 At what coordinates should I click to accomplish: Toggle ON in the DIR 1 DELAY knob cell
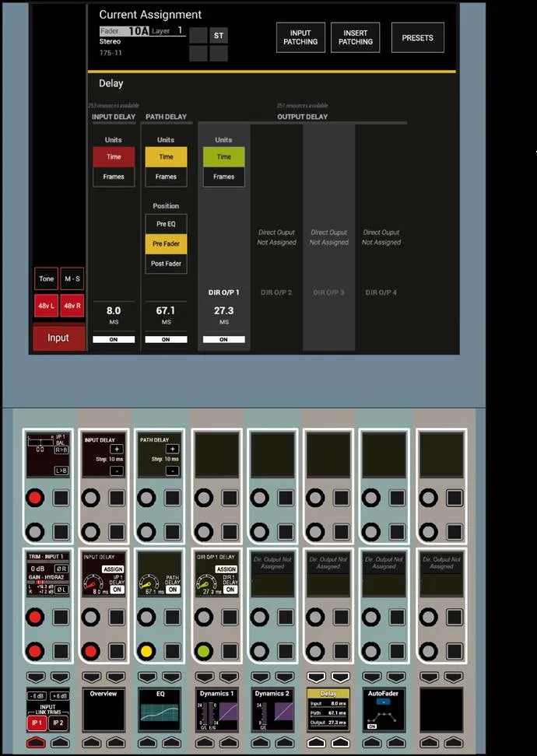(x=230, y=590)
